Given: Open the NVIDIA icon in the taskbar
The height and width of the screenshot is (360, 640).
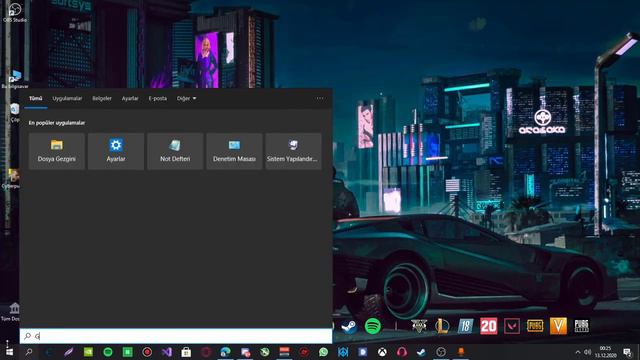Looking at the screenshot, I should (88, 351).
